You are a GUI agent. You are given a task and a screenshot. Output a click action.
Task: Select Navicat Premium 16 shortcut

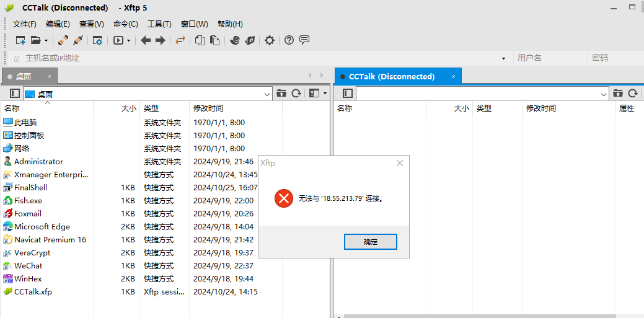point(50,239)
